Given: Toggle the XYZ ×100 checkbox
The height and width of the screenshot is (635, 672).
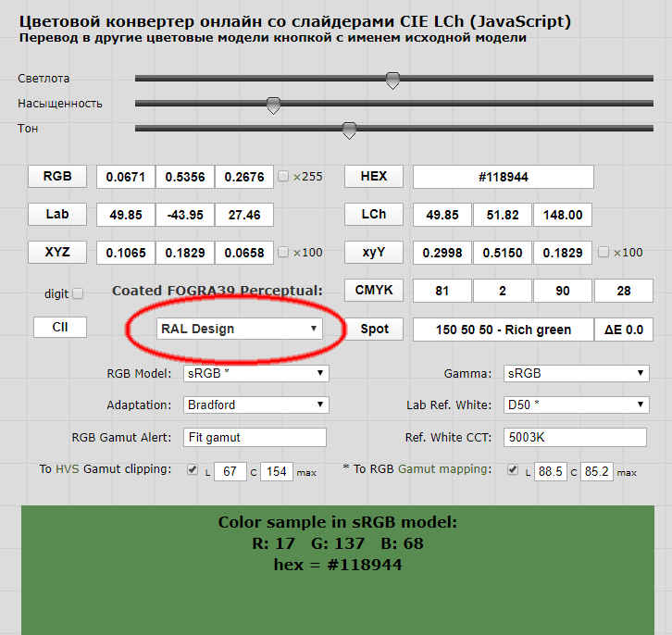Looking at the screenshot, I should [284, 252].
